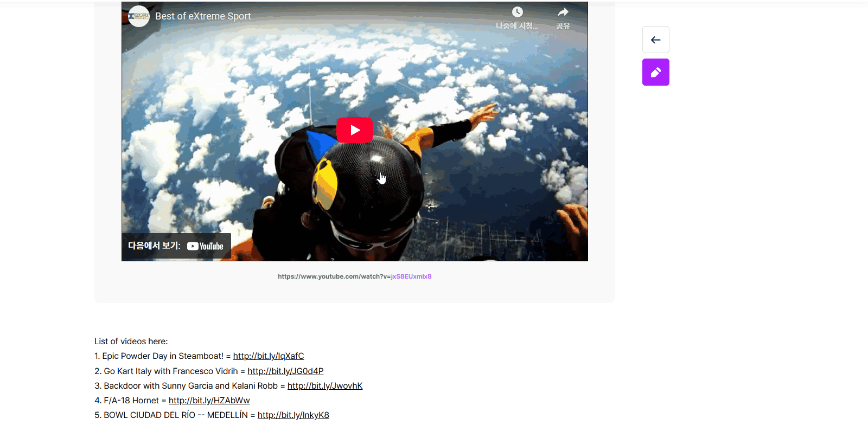Open the channel avatar on the video
Viewport: 868px width, 425px height.
[x=139, y=16]
